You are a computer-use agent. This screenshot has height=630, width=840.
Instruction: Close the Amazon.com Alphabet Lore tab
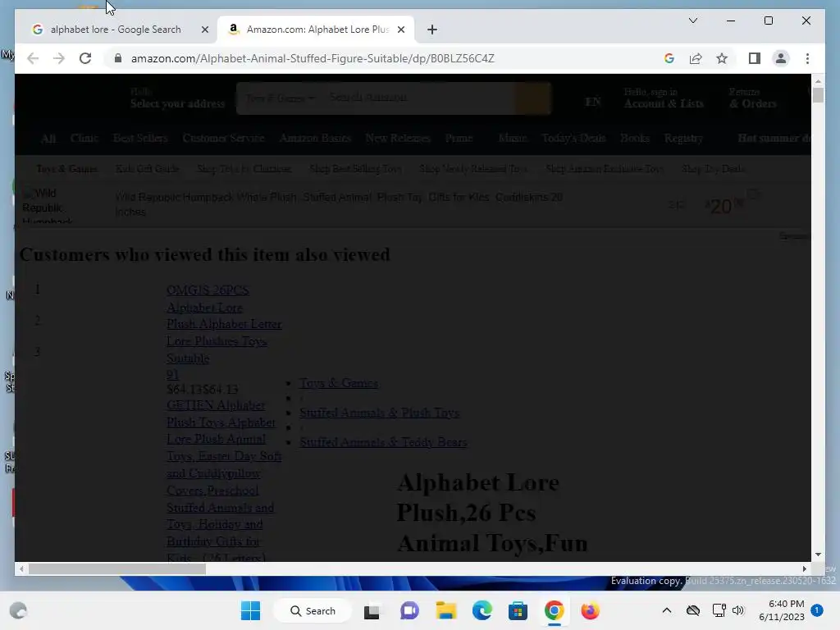(400, 30)
